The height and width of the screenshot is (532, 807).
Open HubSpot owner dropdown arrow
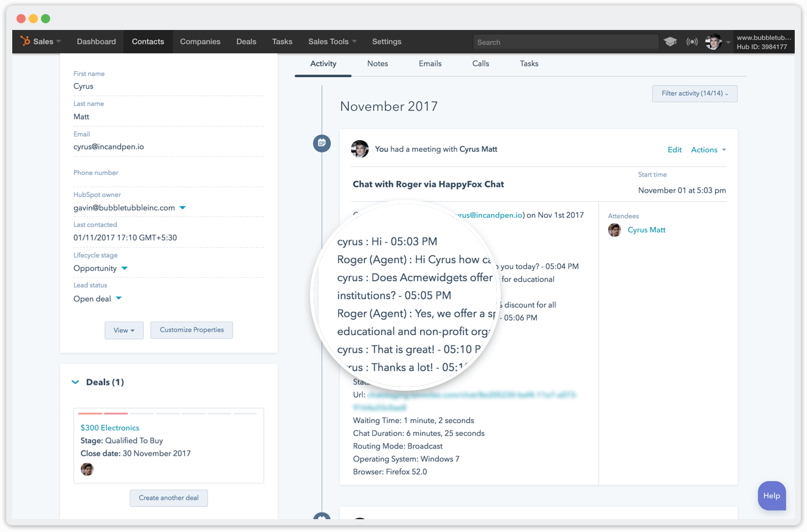[182, 208]
